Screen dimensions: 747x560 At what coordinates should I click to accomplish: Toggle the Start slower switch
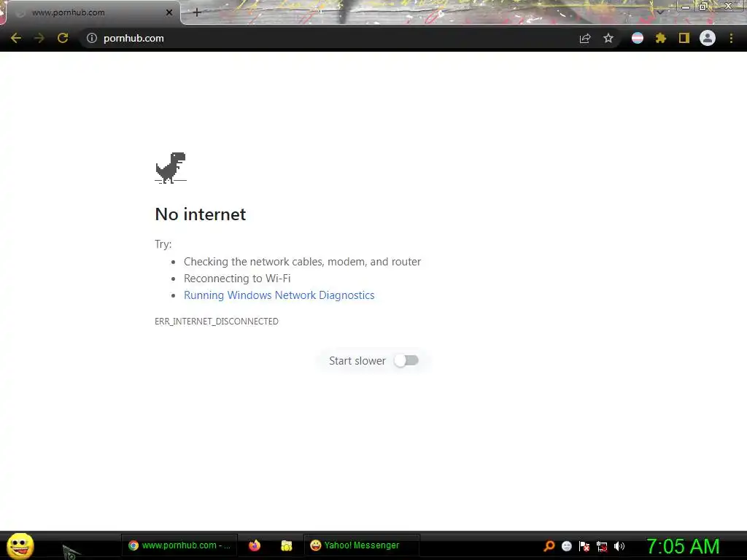tap(406, 360)
